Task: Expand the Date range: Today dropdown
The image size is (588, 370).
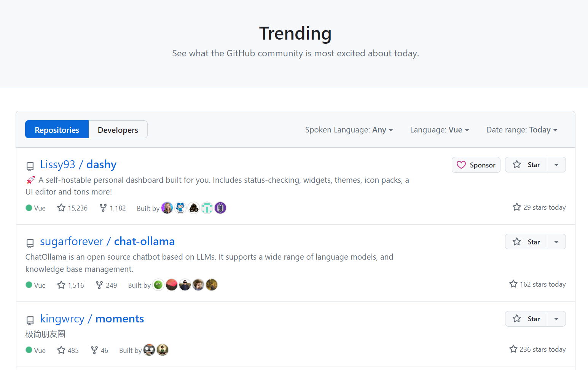Action: [521, 130]
